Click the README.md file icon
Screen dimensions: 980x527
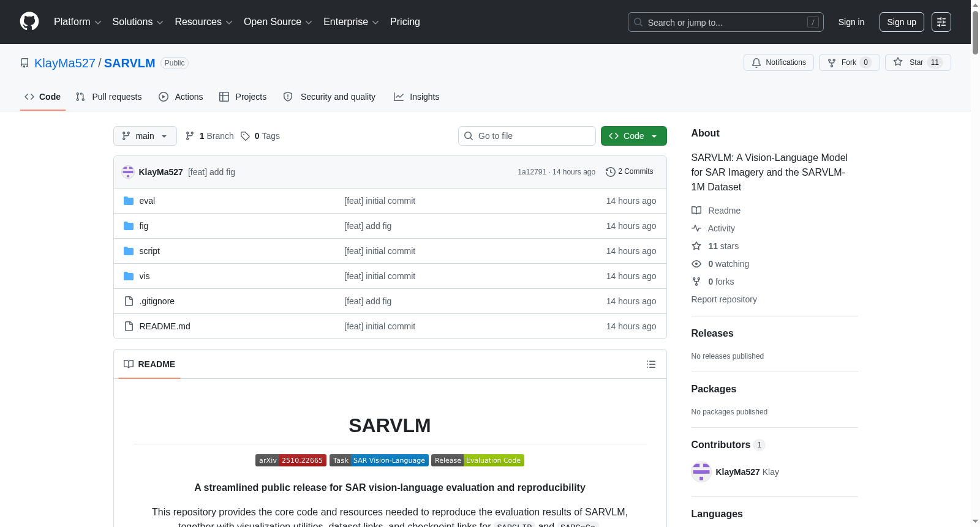129,326
